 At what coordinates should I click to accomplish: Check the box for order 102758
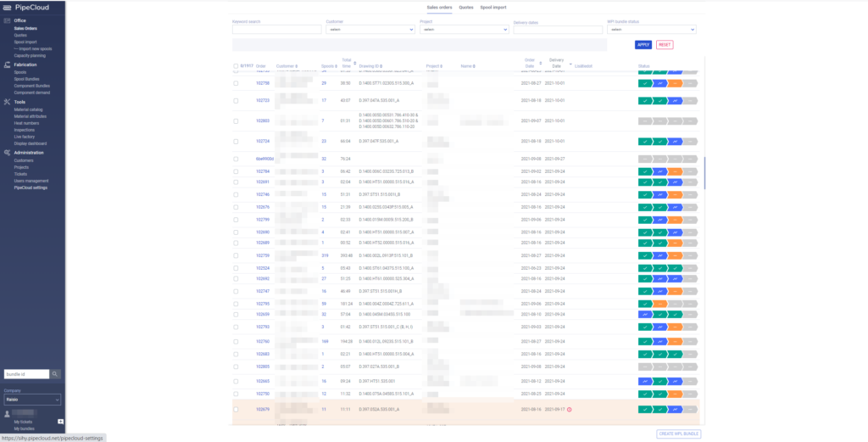tap(236, 84)
